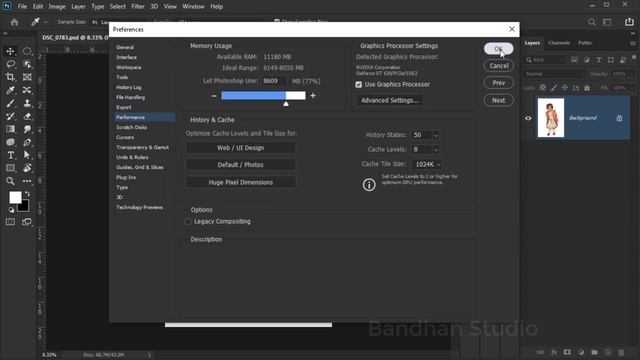Open Cache Levels dropdown arrow
This screenshot has height=360, width=640.
(x=436, y=150)
